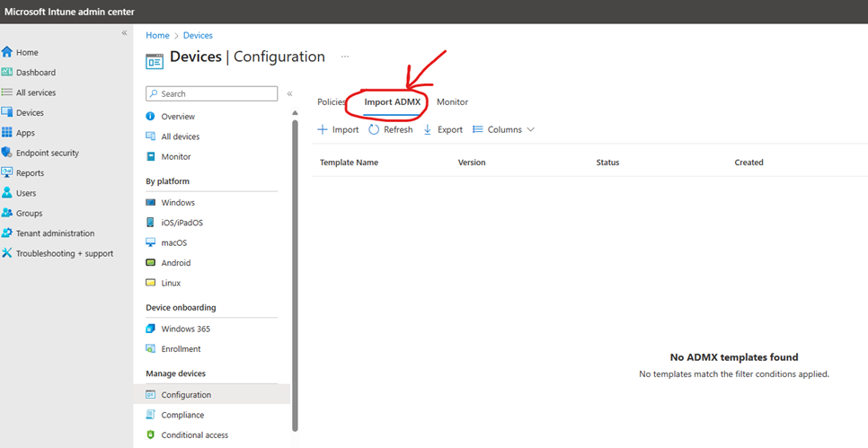Click the Groups people icon
This screenshot has height=448, width=868.
(x=6, y=213)
